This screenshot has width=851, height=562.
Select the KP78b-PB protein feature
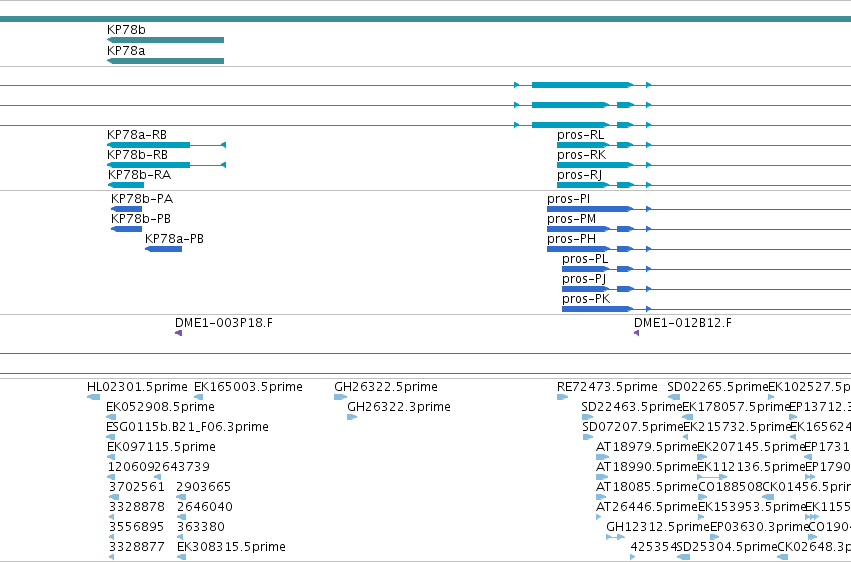pyautogui.click(x=126, y=229)
